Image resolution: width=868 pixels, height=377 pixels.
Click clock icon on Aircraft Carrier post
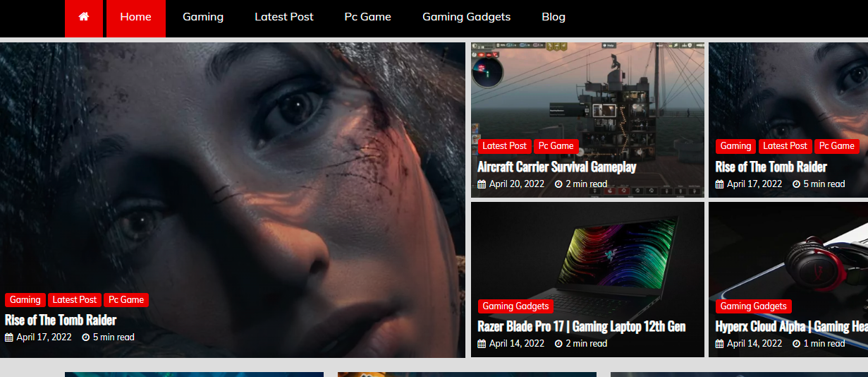(558, 184)
